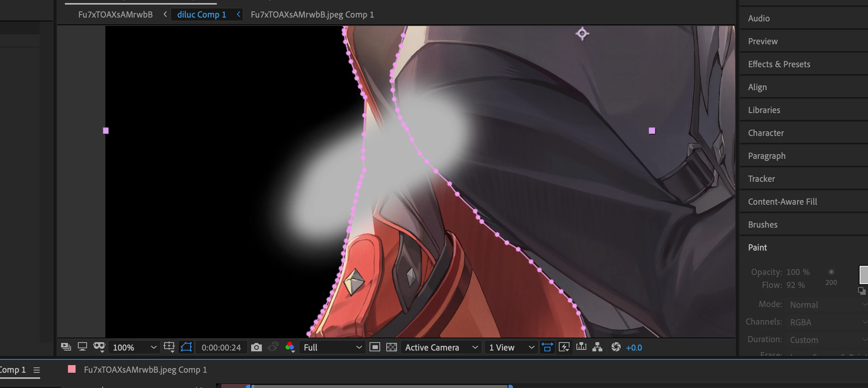Click the pink label square on timeline tab
Screen dimensions: 868x388
tap(71, 369)
